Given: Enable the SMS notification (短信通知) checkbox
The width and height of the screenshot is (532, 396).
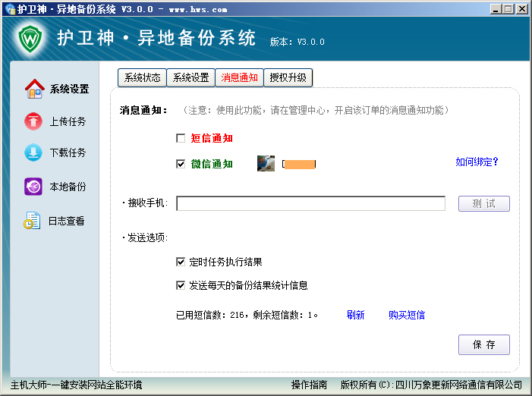Looking at the screenshot, I should 181,139.
